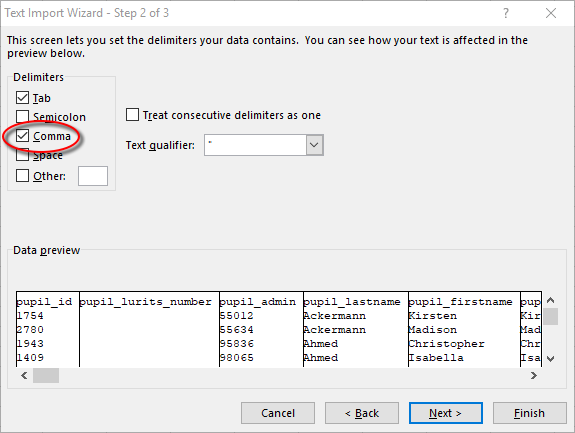575x433 pixels.
Task: Check the Other delimiter checkbox
Action: pyautogui.click(x=22, y=176)
